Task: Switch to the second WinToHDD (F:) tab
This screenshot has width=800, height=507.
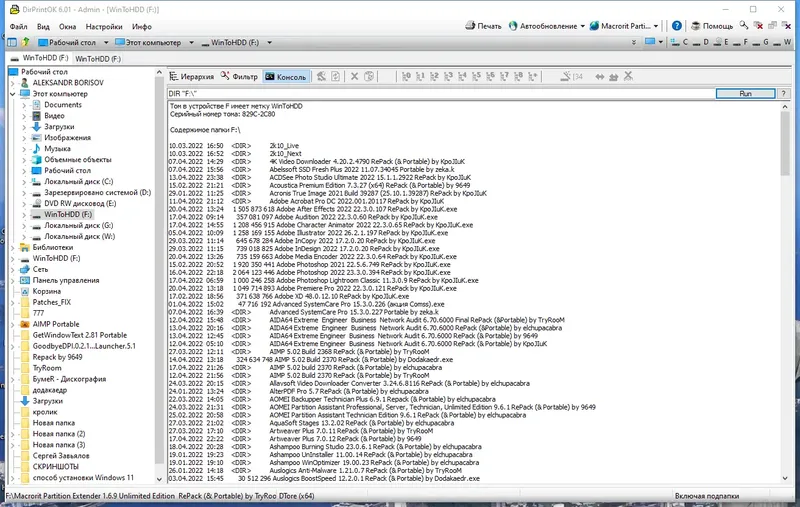Action: coord(98,59)
